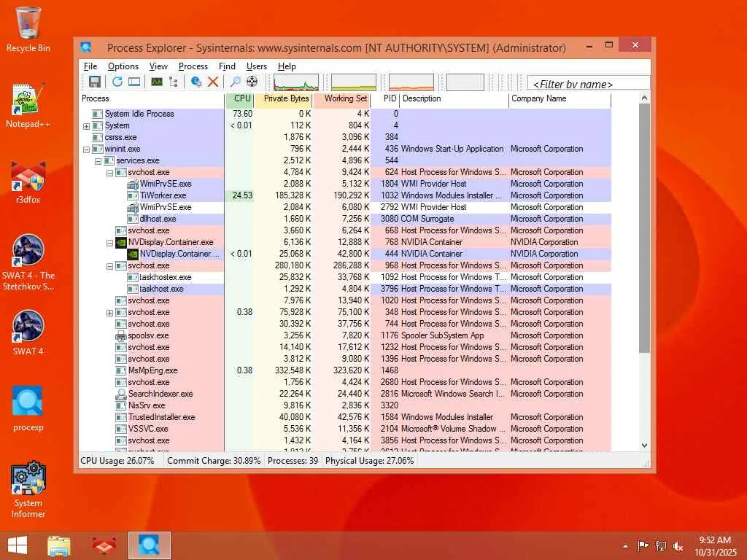Screen dimensions: 747x560
Task: Open Recycle Bin desktop icon
Action: [28, 29]
